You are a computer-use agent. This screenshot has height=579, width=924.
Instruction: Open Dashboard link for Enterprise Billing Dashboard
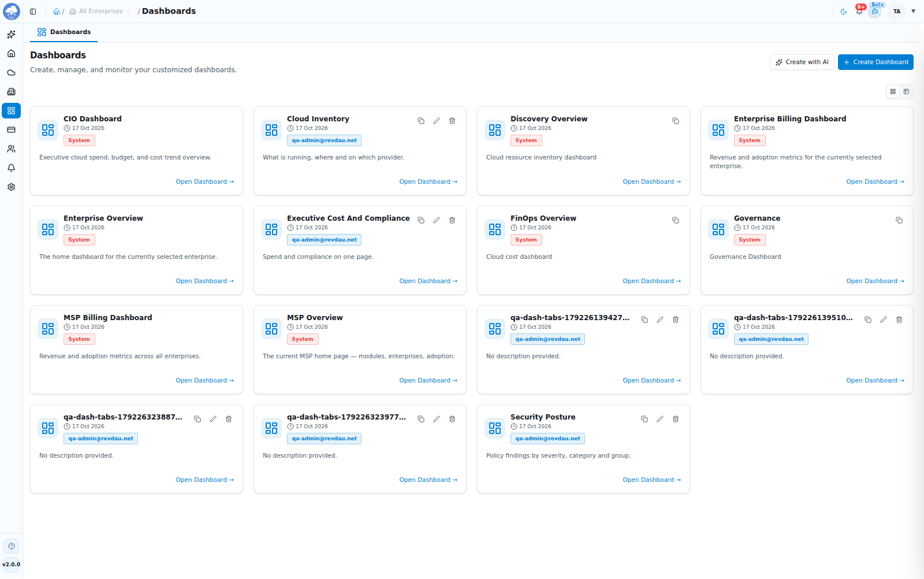coord(875,182)
